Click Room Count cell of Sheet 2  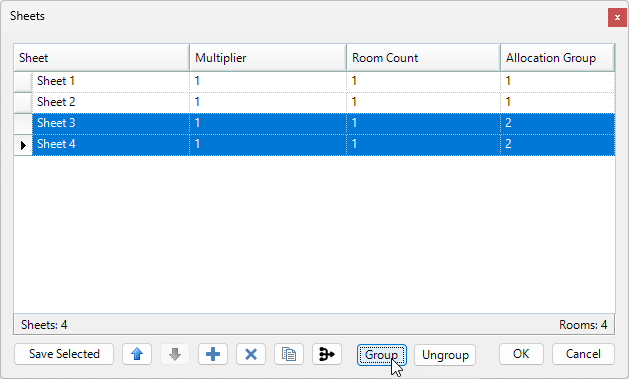[424, 102]
